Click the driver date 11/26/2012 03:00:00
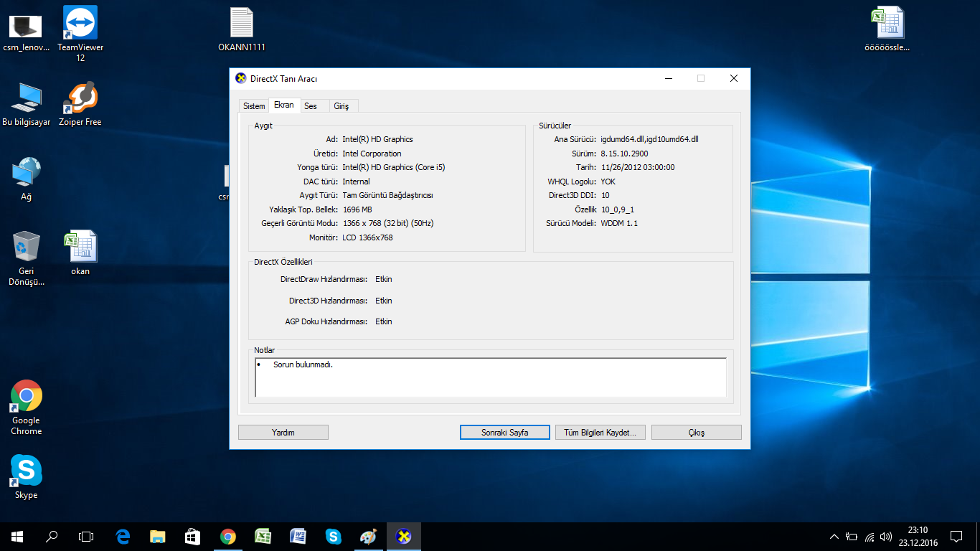The width and height of the screenshot is (980, 551). [x=638, y=167]
